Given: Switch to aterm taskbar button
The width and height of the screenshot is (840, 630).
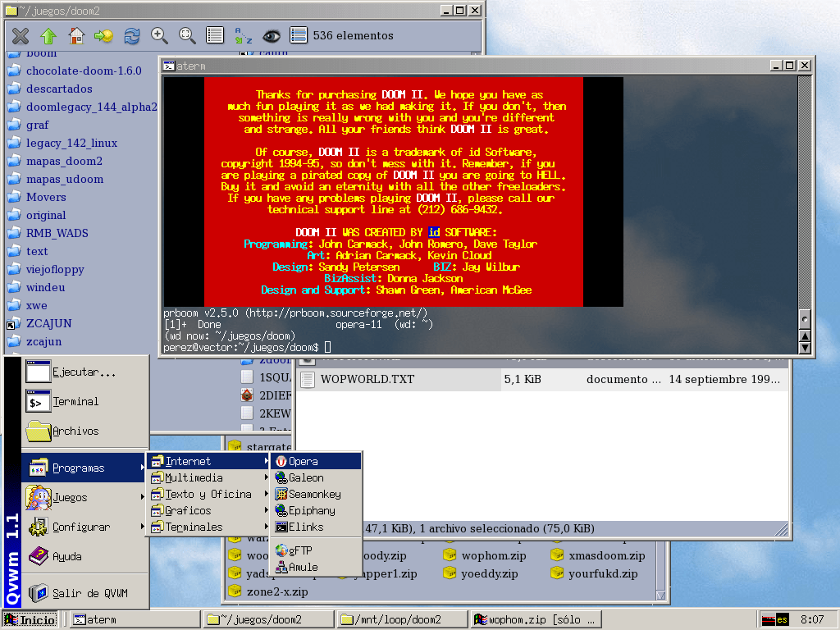Looking at the screenshot, I should (135, 620).
